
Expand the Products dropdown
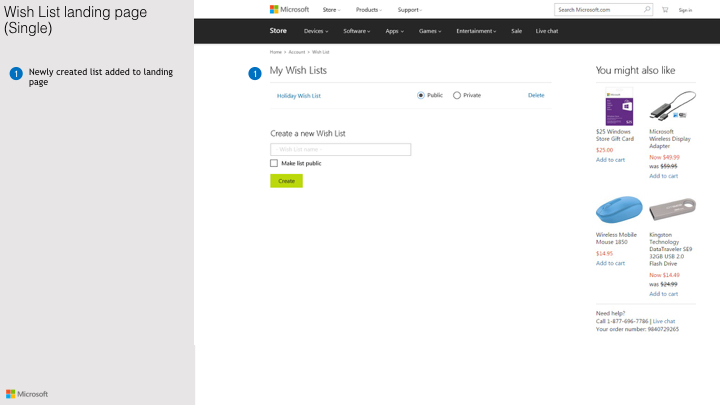[369, 10]
